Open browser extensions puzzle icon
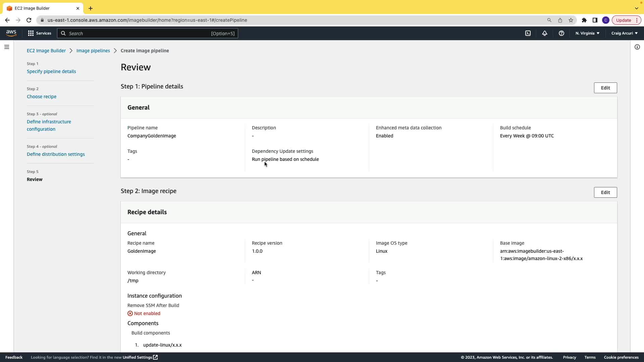The width and height of the screenshot is (644, 362). (584, 20)
